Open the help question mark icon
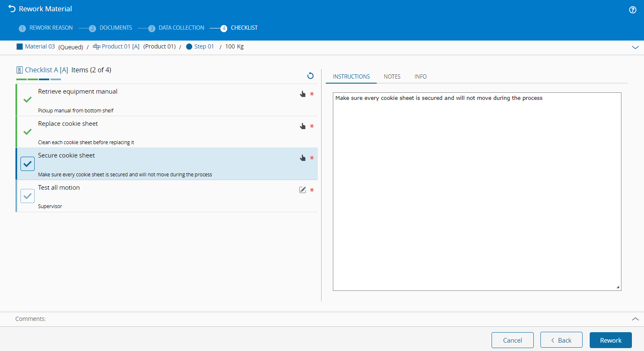The image size is (644, 351). (632, 10)
